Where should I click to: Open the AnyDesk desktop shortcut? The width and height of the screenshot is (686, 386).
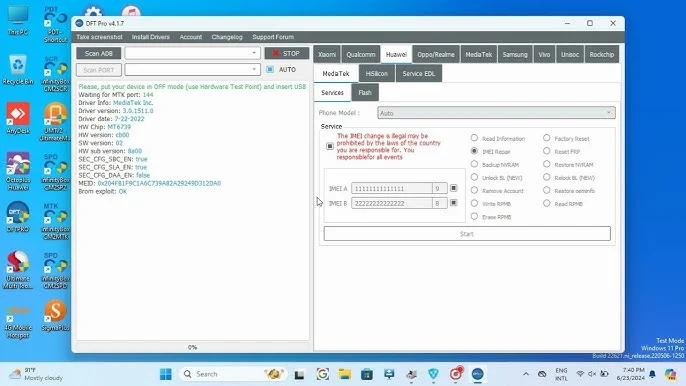point(18,118)
